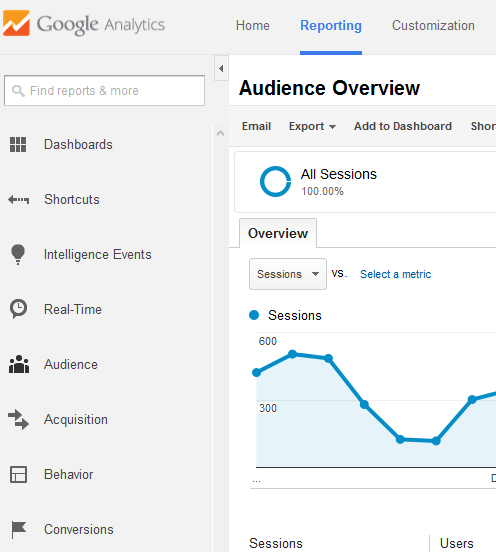Viewport: 496px width, 552px height.
Task: Open the Sessions metric dropdown
Action: tap(288, 274)
